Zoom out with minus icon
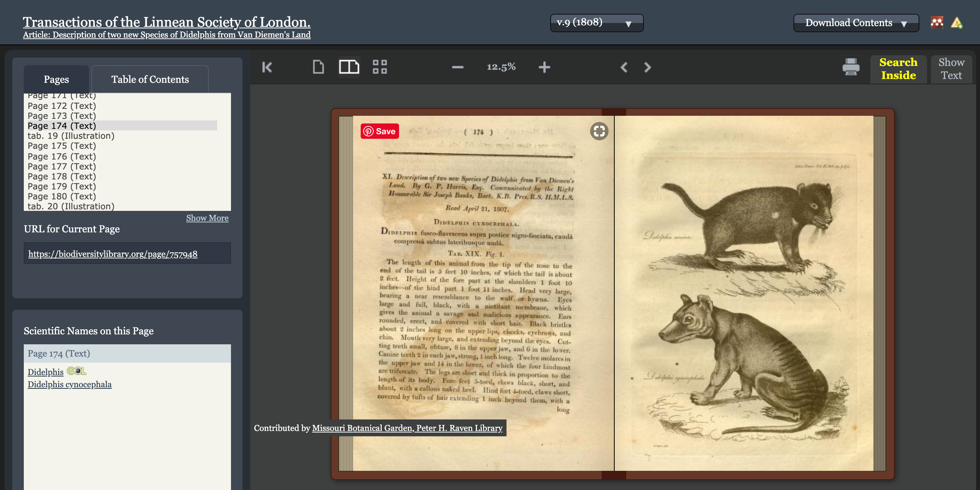Image resolution: width=980 pixels, height=490 pixels. pos(457,67)
